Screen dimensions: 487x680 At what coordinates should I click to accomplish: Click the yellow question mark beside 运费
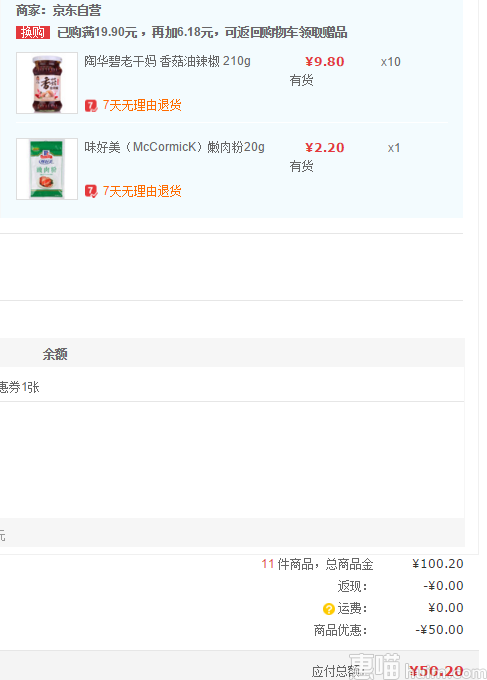[329, 609]
